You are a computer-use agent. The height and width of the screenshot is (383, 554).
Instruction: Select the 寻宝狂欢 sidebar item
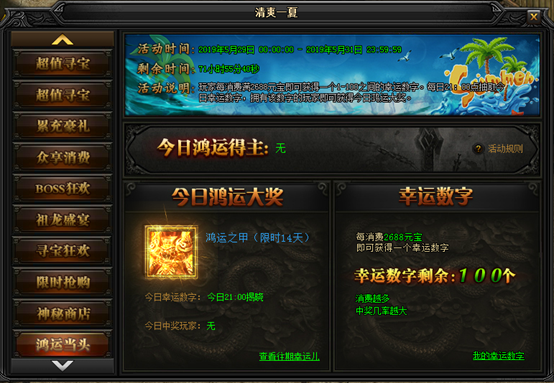63,251
